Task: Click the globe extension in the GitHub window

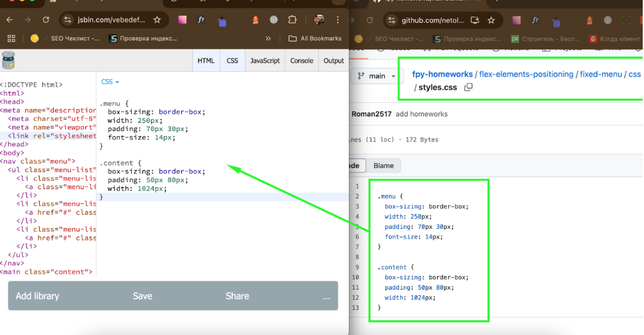Action: pyautogui.click(x=608, y=20)
